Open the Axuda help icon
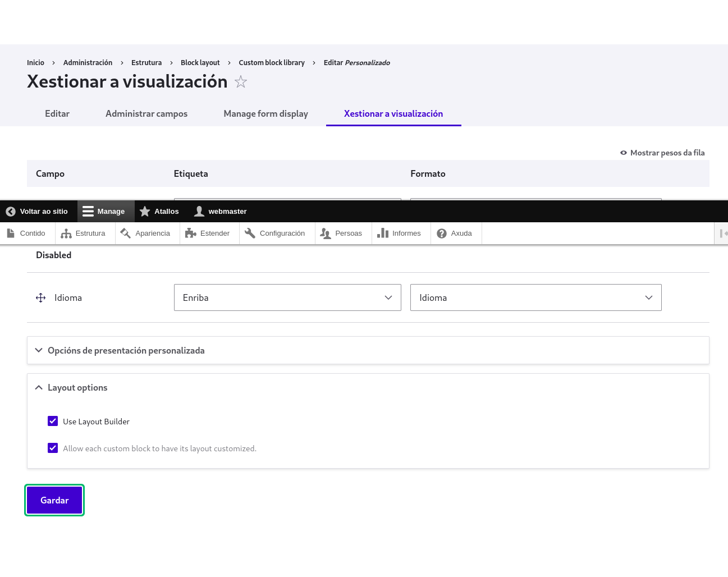The width and height of the screenshot is (728, 577). pyautogui.click(x=442, y=233)
